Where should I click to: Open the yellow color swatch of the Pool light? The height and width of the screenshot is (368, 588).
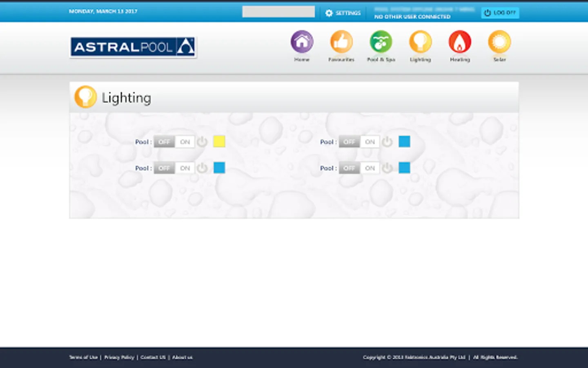point(219,141)
